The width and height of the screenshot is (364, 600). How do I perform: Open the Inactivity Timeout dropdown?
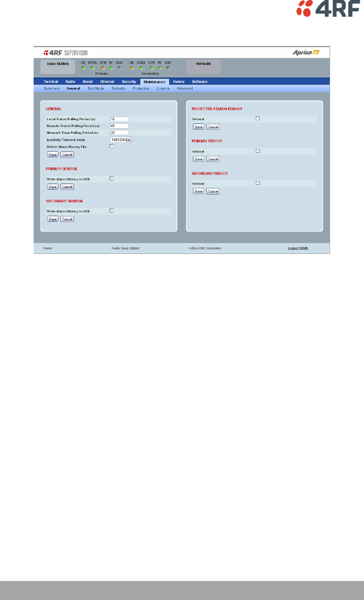coord(121,140)
